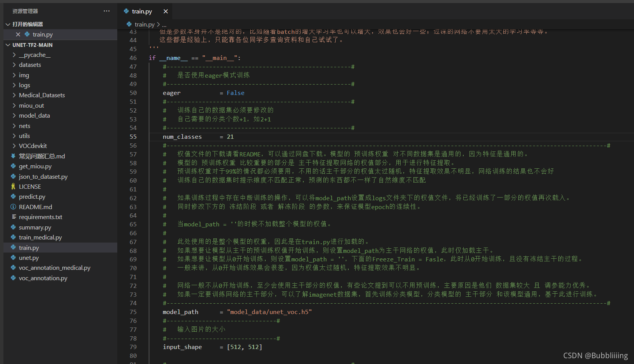This screenshot has width=634, height=364.
Task: Open the 常见问题汇总.md file
Action: pos(42,156)
